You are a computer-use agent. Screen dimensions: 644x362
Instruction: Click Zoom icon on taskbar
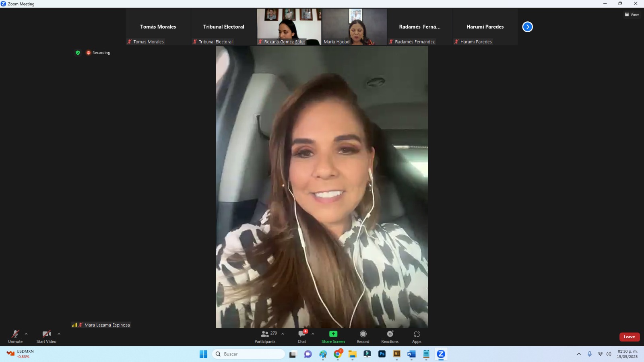(441, 354)
